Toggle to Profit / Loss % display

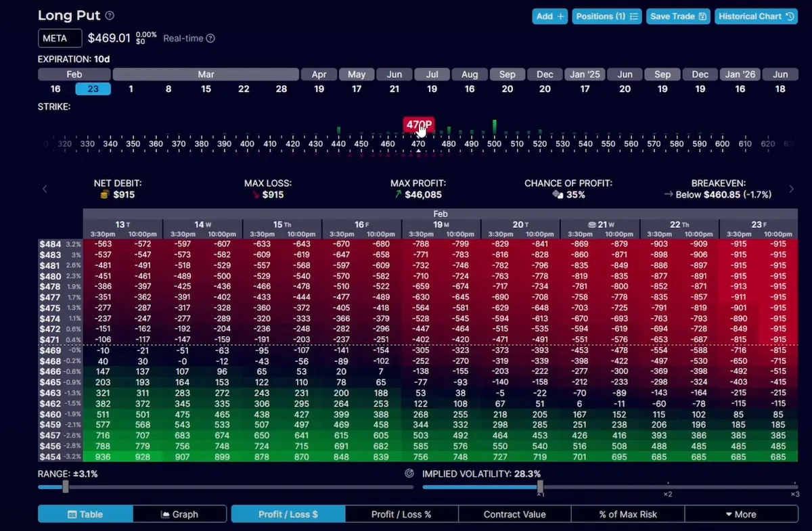pos(401,514)
